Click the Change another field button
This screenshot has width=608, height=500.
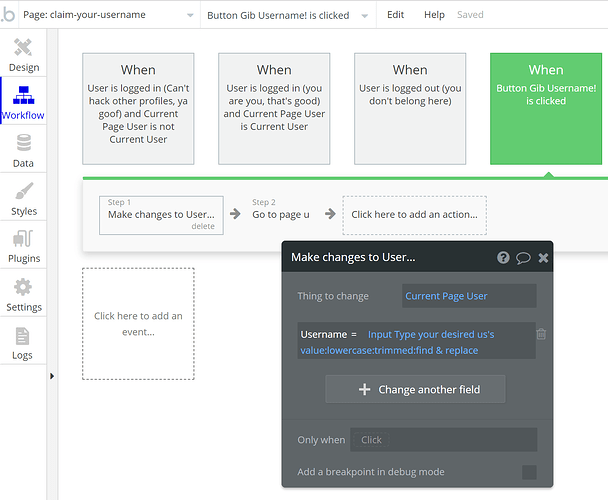point(415,389)
